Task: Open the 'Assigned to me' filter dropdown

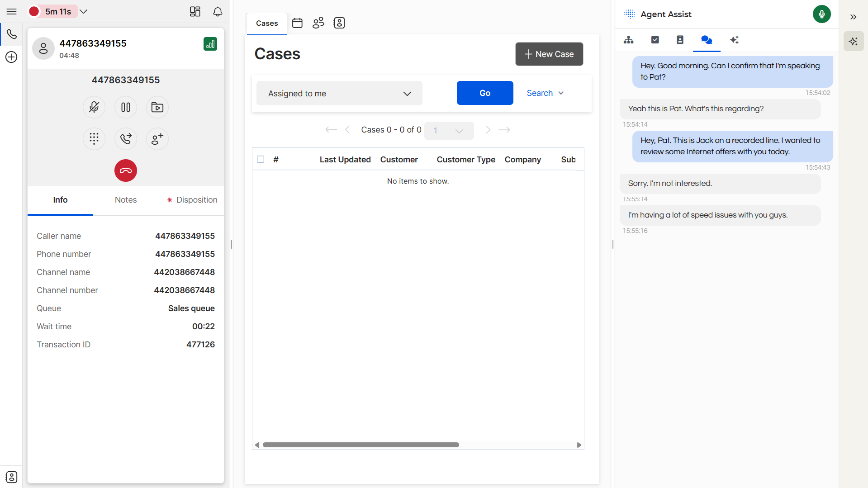Action: pyautogui.click(x=339, y=93)
